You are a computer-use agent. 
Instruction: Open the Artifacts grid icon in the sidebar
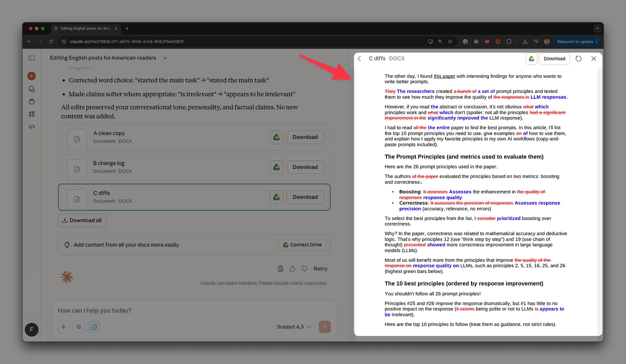tap(32, 114)
